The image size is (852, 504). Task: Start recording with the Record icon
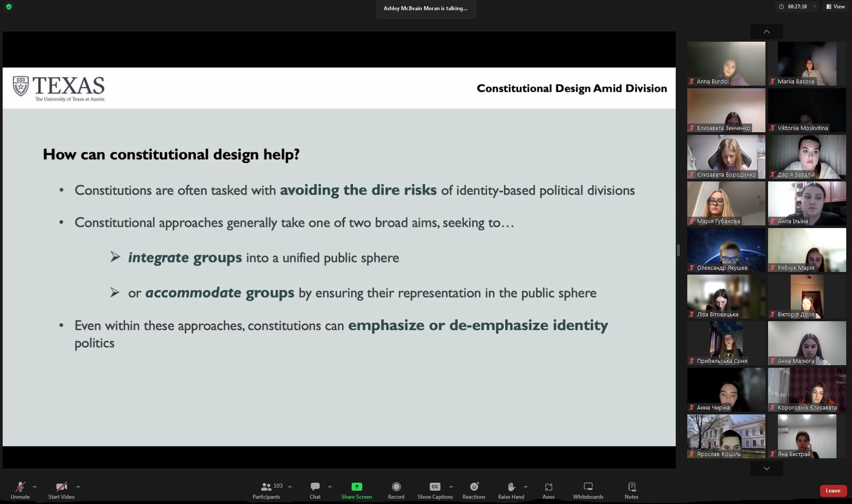[x=396, y=487]
